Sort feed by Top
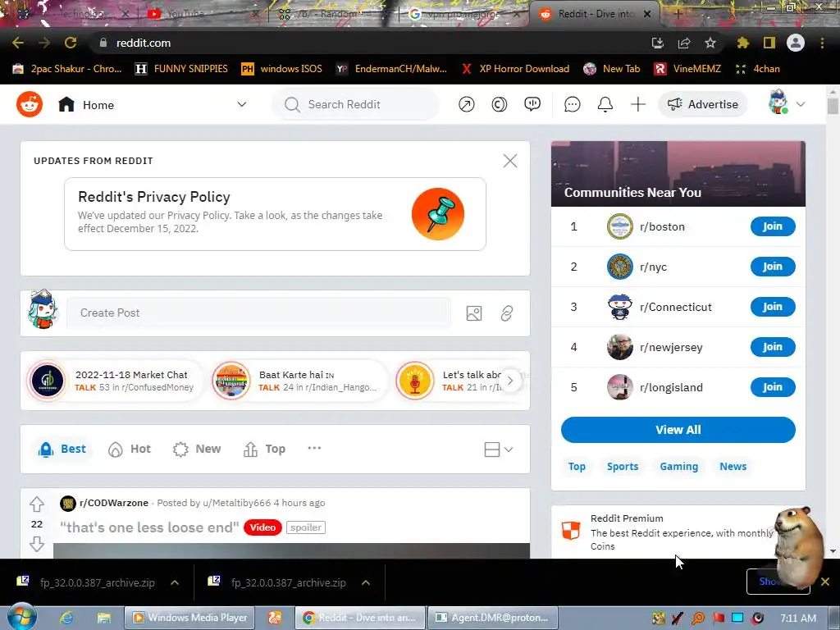The width and height of the screenshot is (840, 630). coord(265,449)
